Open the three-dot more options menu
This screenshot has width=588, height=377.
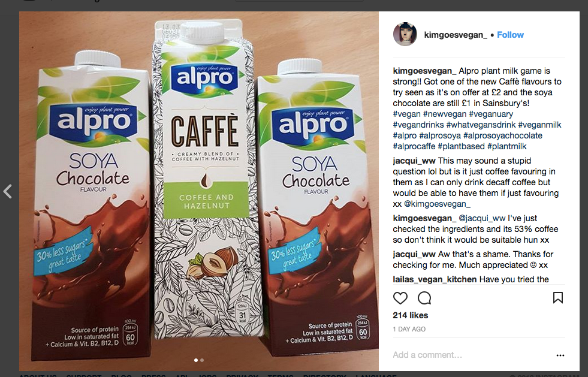point(560,355)
